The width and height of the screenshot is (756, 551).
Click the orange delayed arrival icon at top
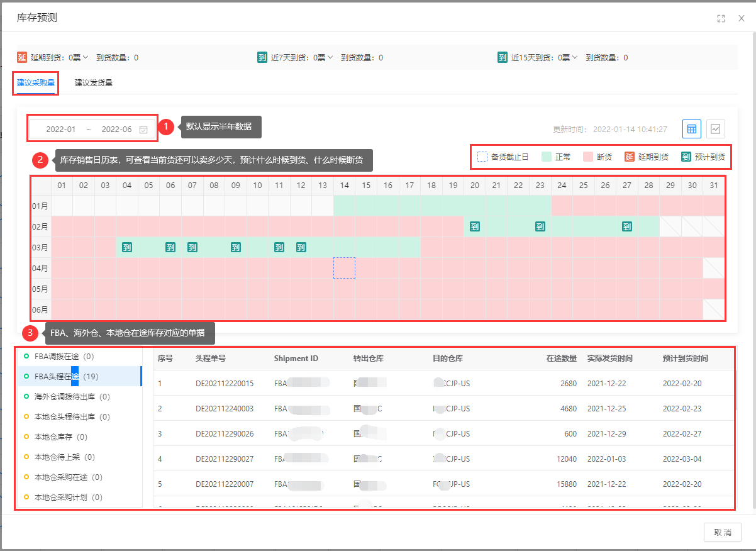tap(22, 57)
